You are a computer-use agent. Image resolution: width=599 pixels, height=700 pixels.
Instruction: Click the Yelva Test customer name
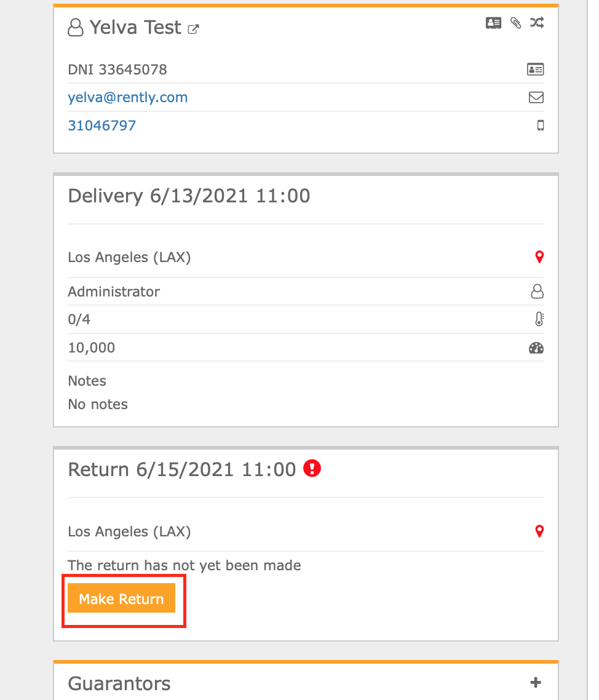[135, 27]
